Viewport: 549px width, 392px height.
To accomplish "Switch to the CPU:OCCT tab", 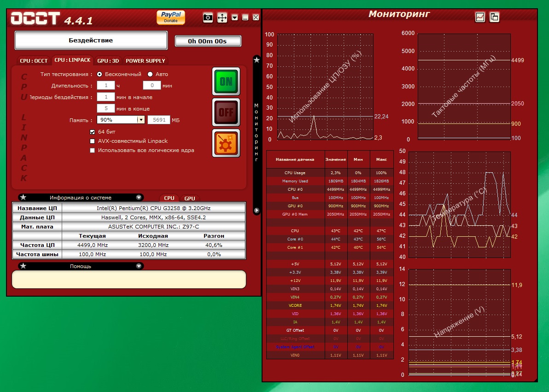I will pyautogui.click(x=34, y=61).
